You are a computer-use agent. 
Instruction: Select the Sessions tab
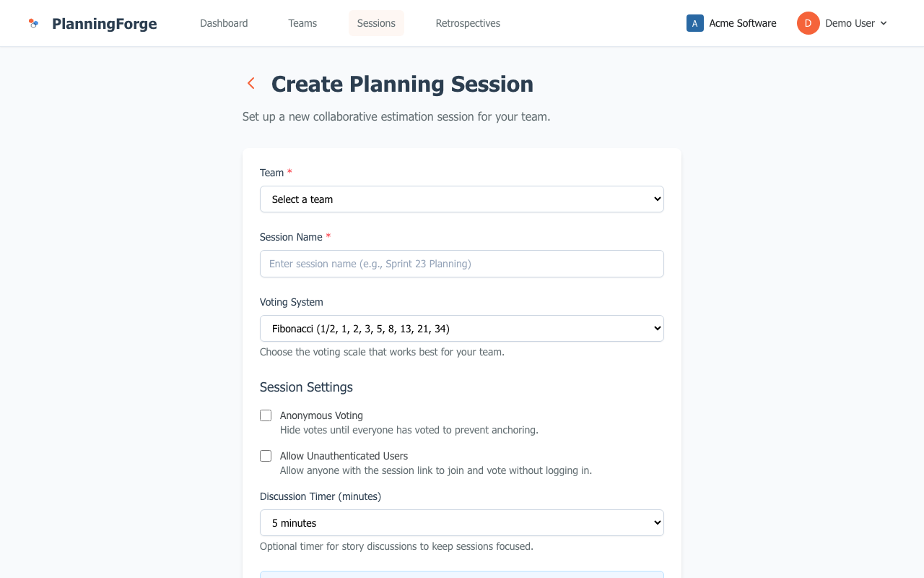376,23
